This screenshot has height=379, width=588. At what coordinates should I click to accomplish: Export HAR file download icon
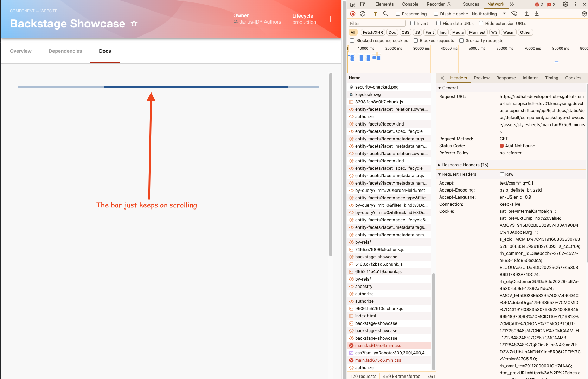pyautogui.click(x=537, y=14)
